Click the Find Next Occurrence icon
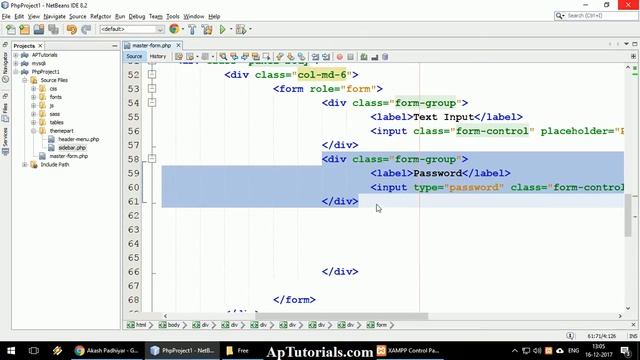Image resolution: width=640 pixels, height=360 pixels. [245, 57]
